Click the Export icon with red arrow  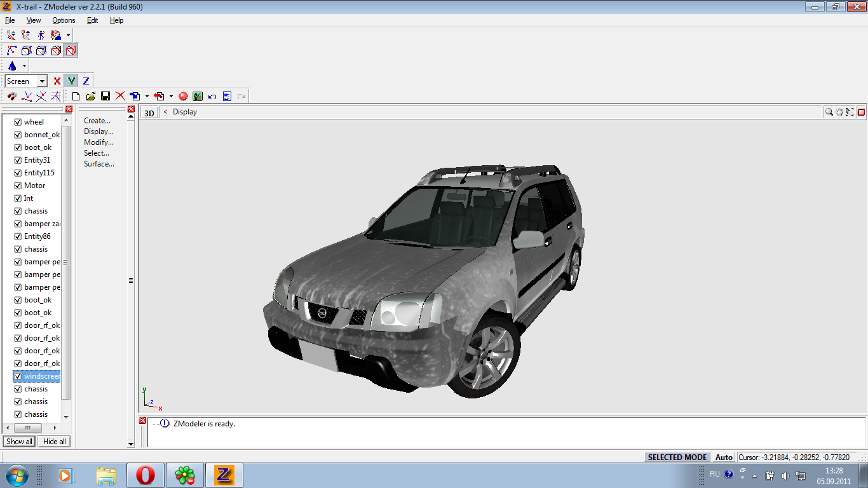(x=159, y=97)
